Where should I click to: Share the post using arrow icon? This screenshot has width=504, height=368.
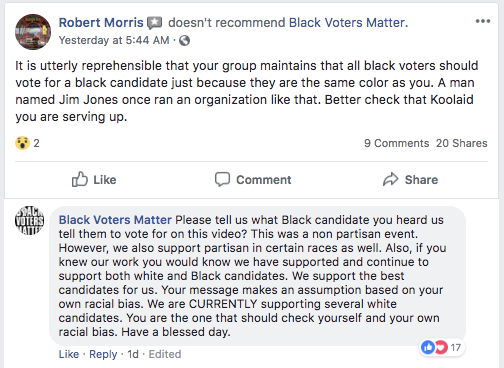click(410, 180)
